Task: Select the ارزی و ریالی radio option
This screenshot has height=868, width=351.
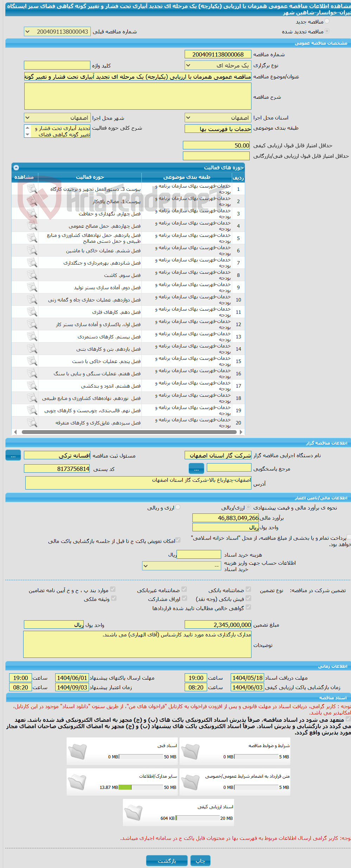Action: tap(178, 507)
